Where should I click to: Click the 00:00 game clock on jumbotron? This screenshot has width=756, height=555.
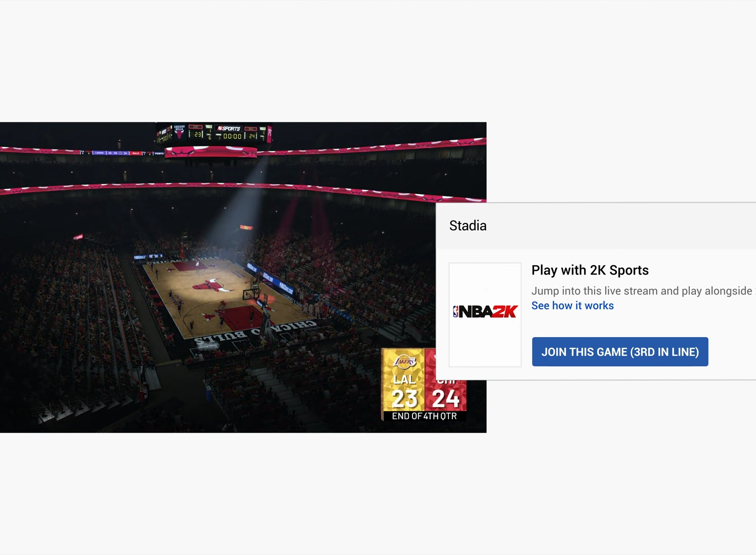(x=232, y=137)
